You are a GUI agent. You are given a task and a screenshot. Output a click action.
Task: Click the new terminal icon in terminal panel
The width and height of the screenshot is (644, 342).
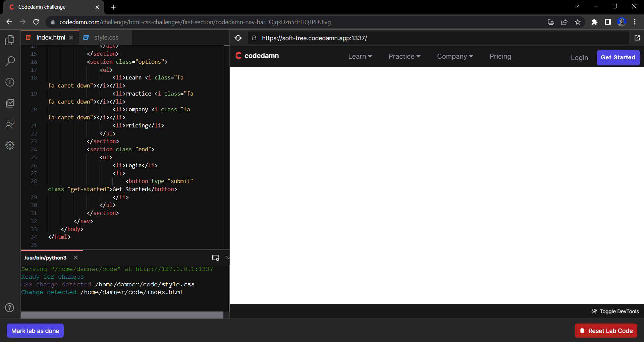[x=216, y=258]
